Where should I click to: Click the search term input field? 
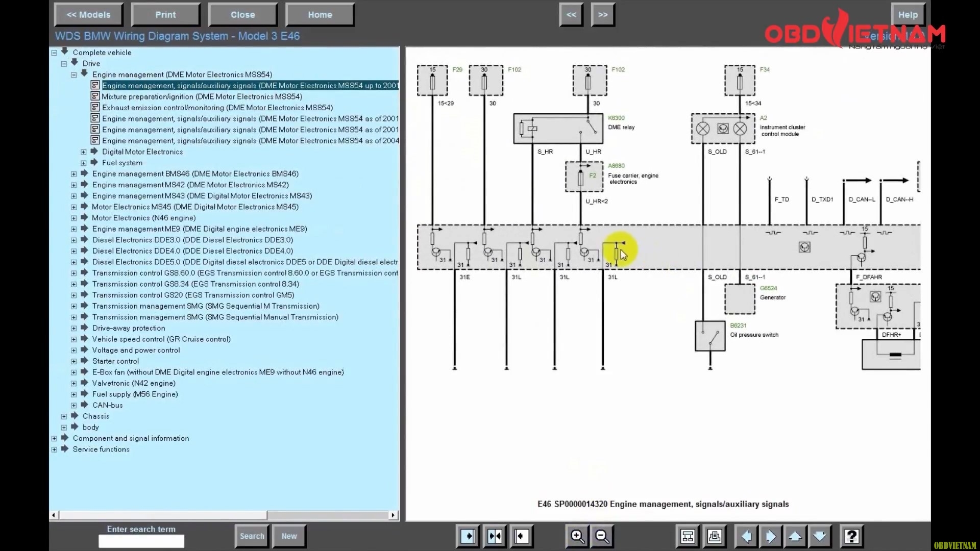tap(141, 541)
